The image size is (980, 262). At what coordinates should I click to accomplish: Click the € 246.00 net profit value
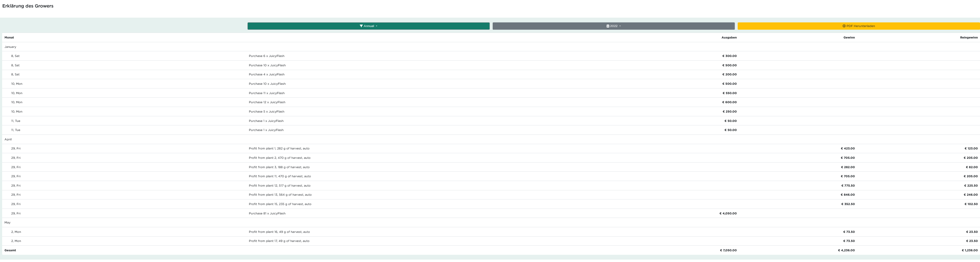(x=970, y=195)
